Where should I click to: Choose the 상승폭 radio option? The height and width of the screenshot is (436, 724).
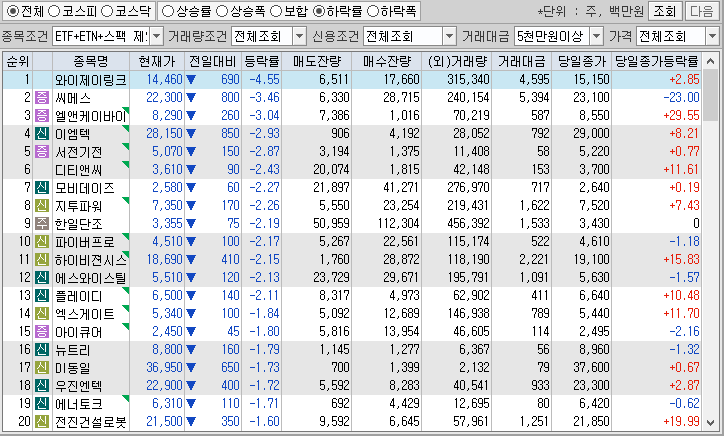222,11
